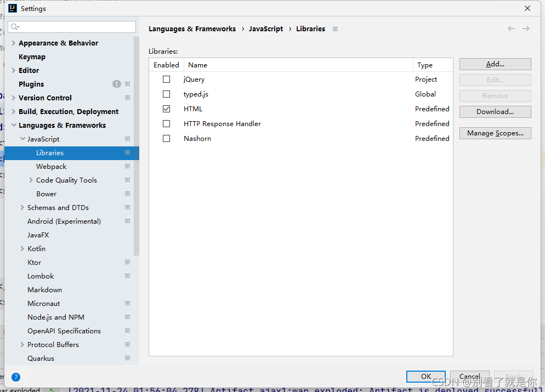Focus the settings search field
The width and height of the screenshot is (545, 392).
click(x=72, y=27)
